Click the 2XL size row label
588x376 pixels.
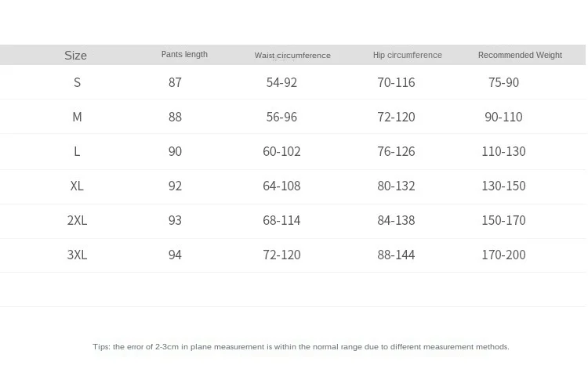77,220
